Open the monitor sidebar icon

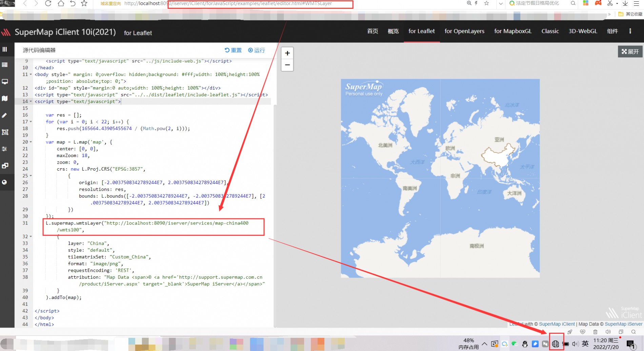[x=5, y=82]
